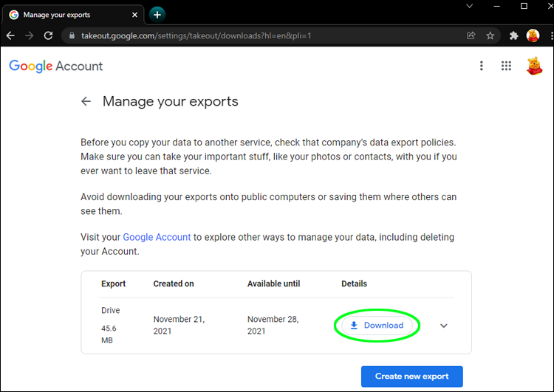Image resolution: width=554 pixels, height=392 pixels.
Task: Bookmark this page with the star icon
Action: [x=490, y=35]
